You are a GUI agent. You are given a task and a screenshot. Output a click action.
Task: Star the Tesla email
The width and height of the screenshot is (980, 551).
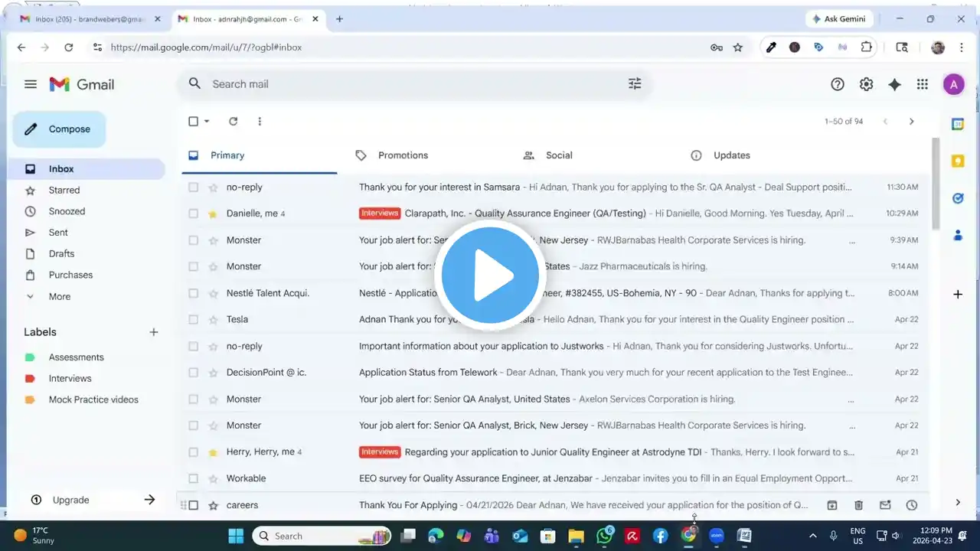(x=213, y=320)
